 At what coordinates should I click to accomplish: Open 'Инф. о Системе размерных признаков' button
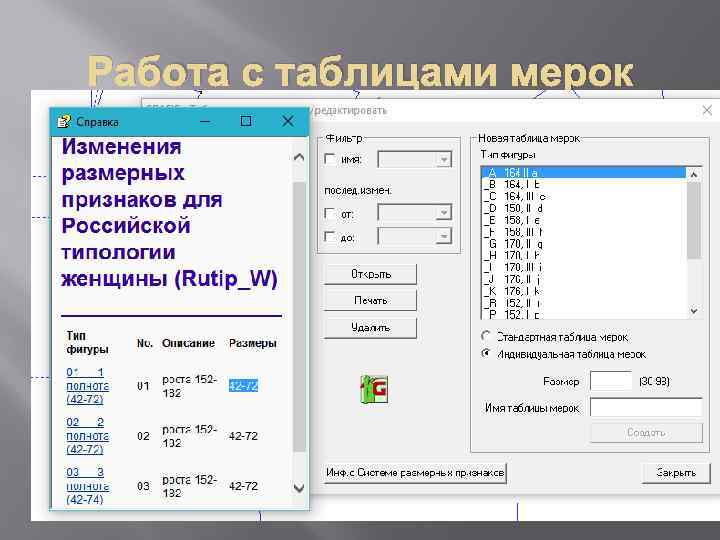415,472
